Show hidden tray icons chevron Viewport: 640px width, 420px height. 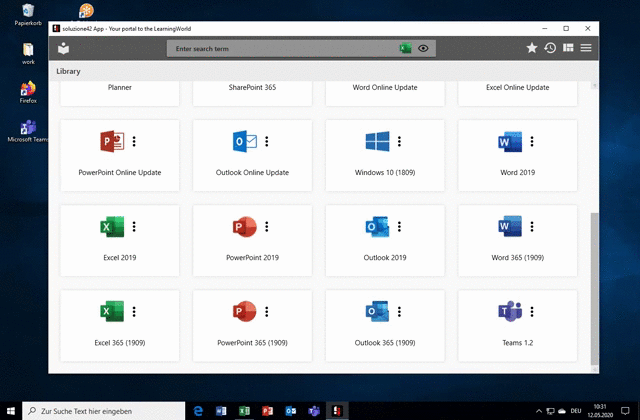pyautogui.click(x=539, y=411)
